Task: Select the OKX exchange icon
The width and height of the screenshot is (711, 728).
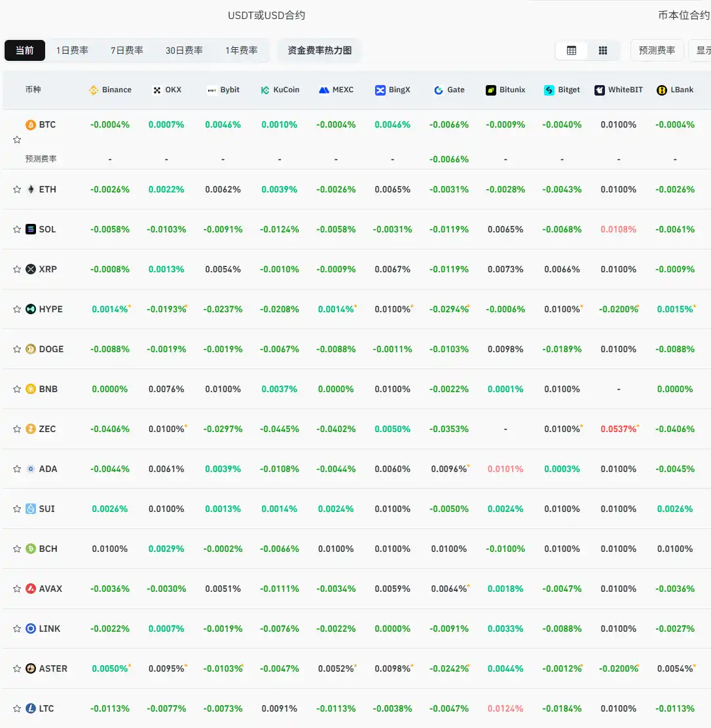Action: [x=156, y=90]
